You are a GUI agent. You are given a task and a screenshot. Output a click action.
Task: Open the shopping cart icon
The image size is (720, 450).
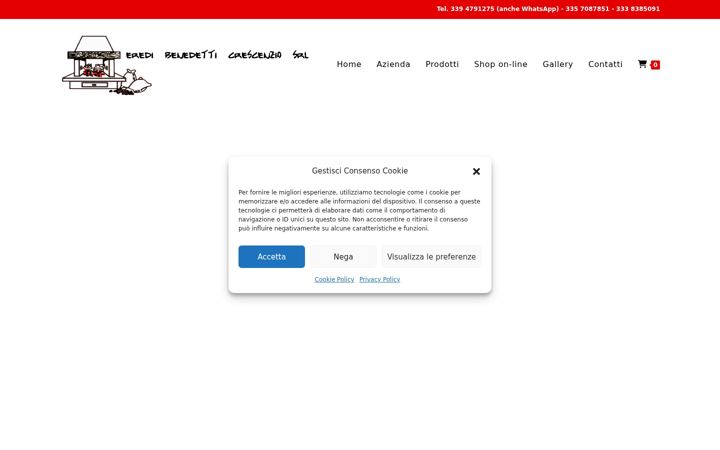pos(642,64)
